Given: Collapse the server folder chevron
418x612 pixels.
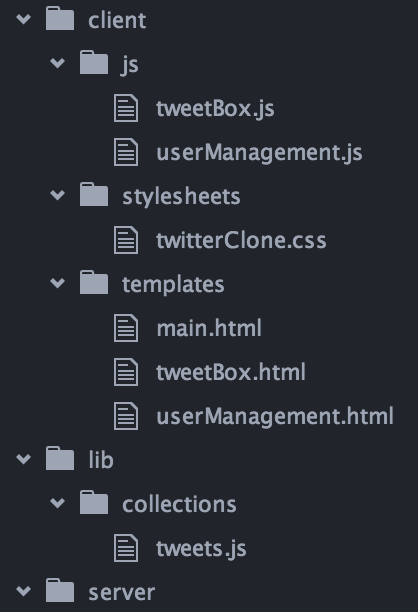Looking at the screenshot, I should click(24, 591).
